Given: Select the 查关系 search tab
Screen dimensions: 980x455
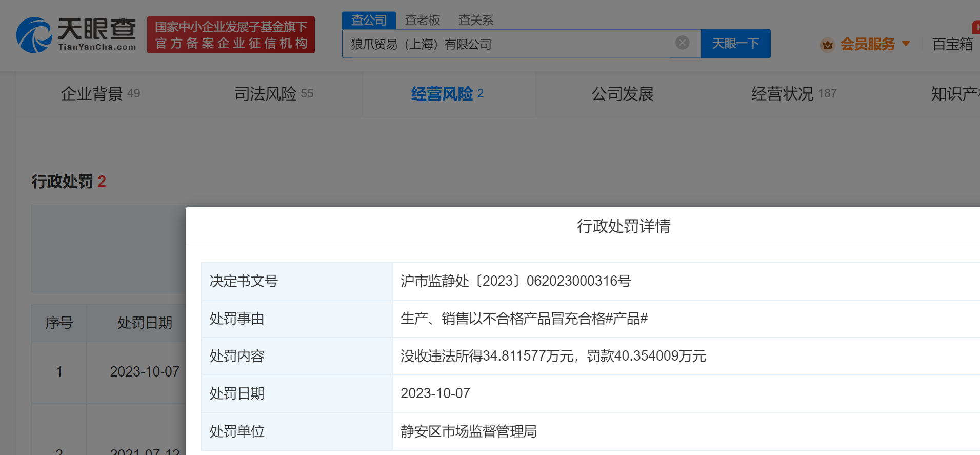Looking at the screenshot, I should [x=476, y=20].
